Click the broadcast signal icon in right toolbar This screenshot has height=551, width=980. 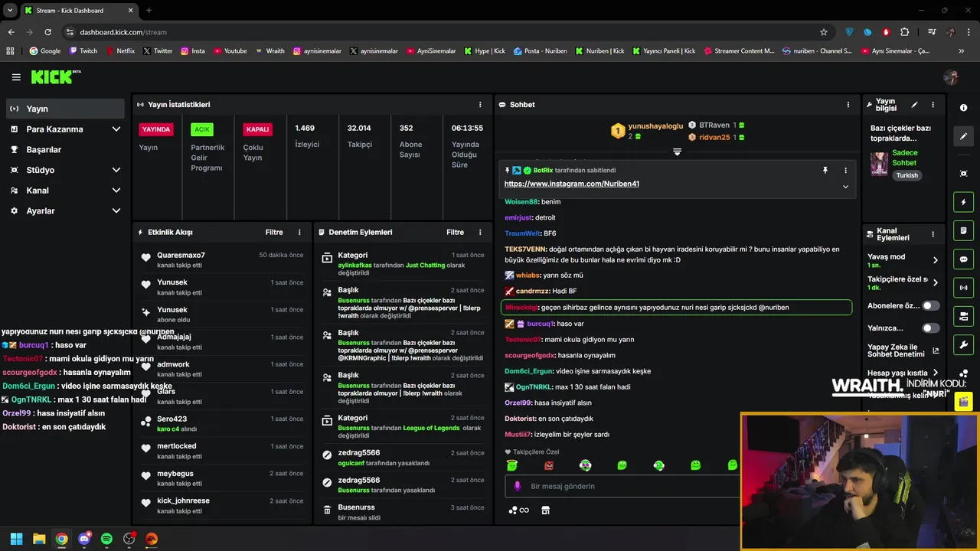click(963, 288)
